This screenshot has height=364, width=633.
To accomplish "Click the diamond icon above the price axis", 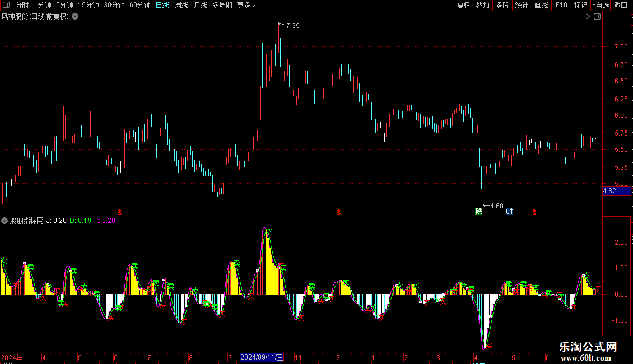I will click(587, 17).
